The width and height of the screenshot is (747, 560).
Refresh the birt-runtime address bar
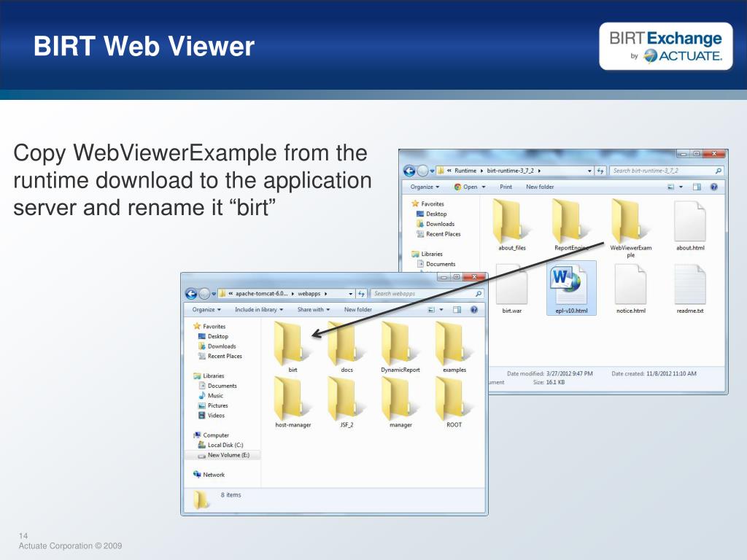click(x=600, y=171)
